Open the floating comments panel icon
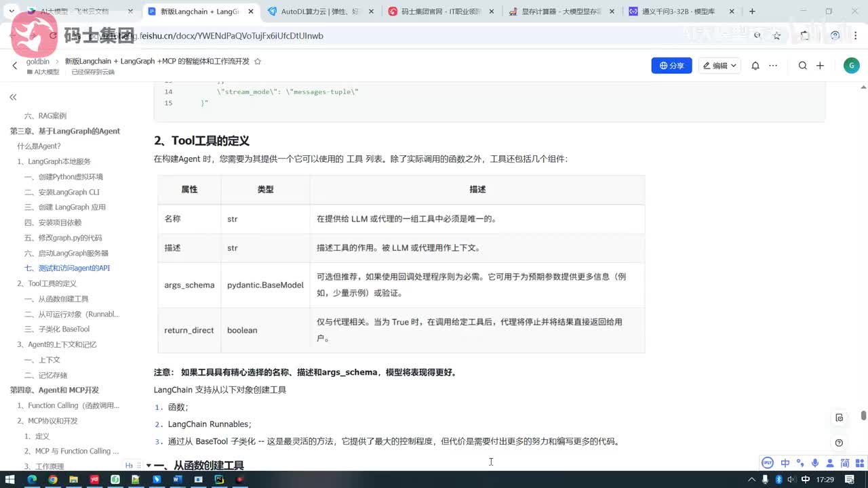Viewport: 868px width, 488px height. (839, 418)
